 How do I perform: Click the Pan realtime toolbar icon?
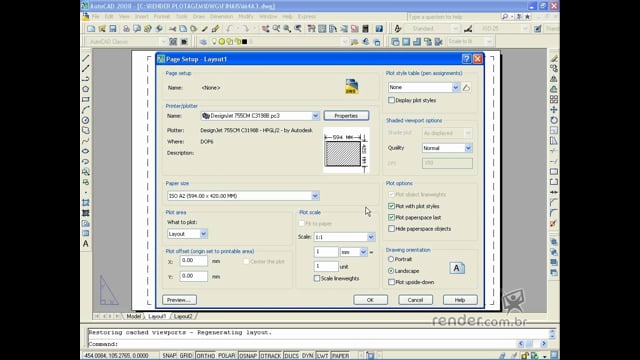tap(266, 29)
